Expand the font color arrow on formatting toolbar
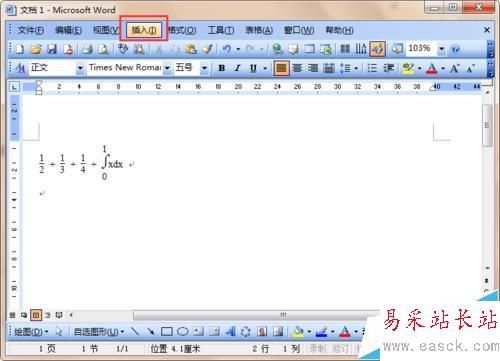 443,68
